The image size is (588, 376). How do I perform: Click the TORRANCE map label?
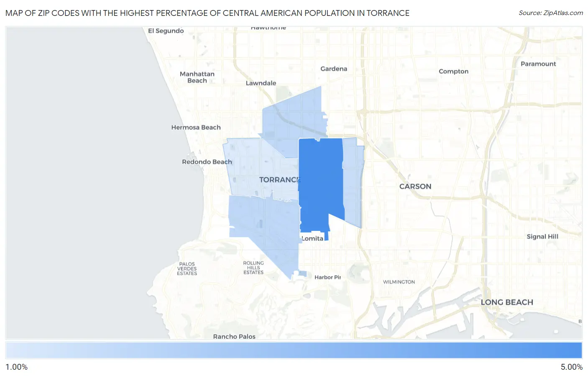pyautogui.click(x=280, y=180)
